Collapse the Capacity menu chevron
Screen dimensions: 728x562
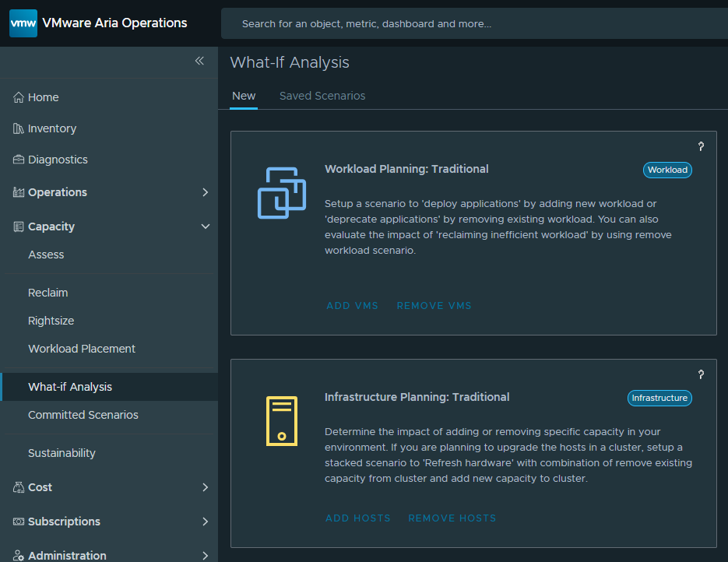click(x=206, y=227)
